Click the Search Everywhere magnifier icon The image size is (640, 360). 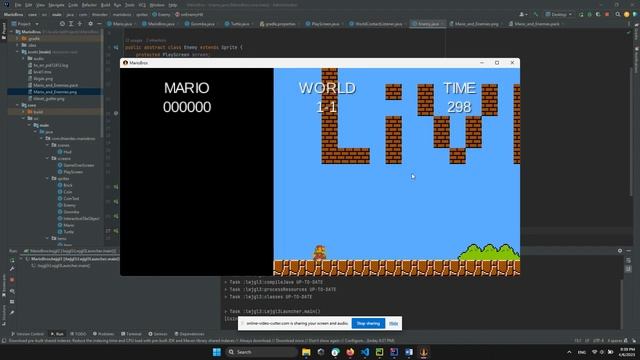coord(618,14)
